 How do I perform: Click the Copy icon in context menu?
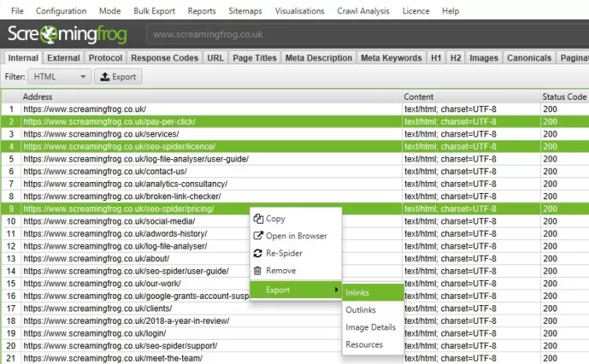click(x=258, y=219)
